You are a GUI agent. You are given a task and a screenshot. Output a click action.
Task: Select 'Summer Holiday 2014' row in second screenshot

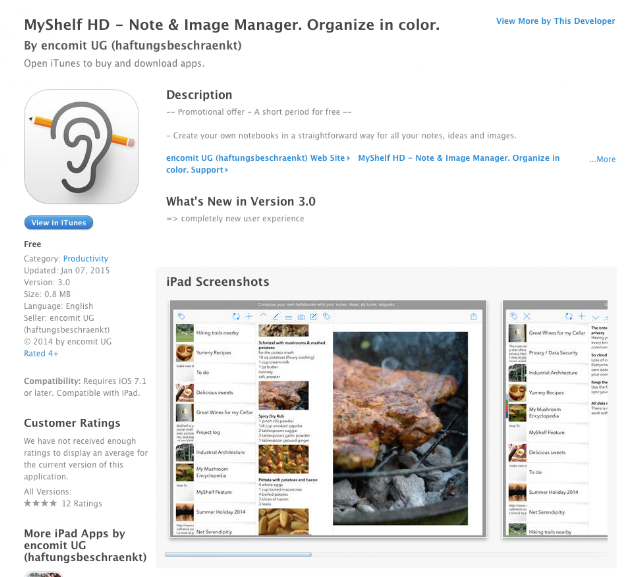click(548, 492)
